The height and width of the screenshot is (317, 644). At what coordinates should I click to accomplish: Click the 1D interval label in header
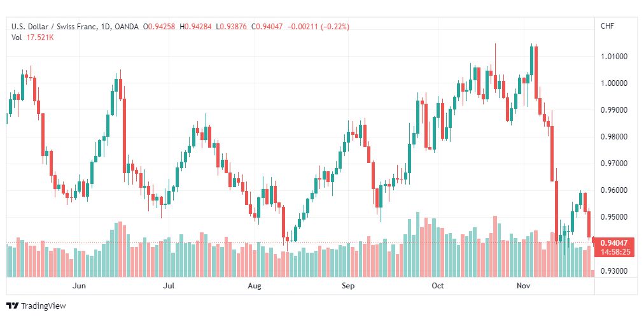[x=104, y=27]
